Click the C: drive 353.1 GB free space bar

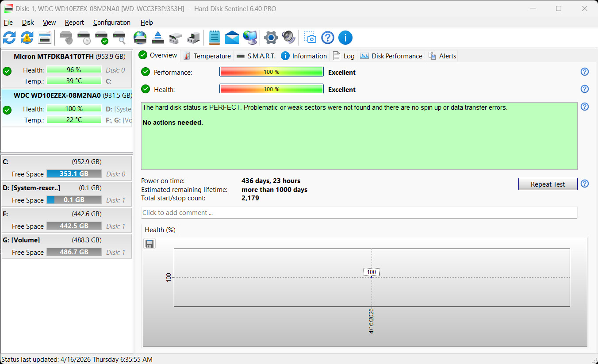click(x=74, y=174)
